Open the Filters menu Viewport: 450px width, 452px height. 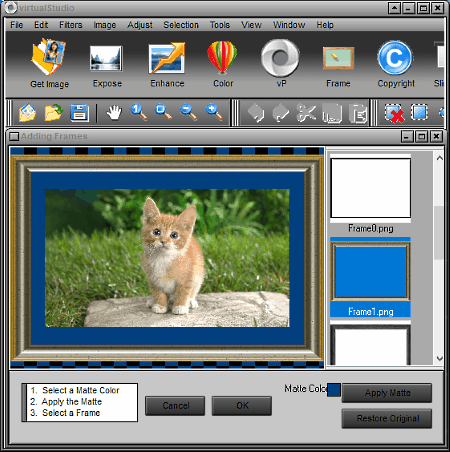tap(71, 25)
